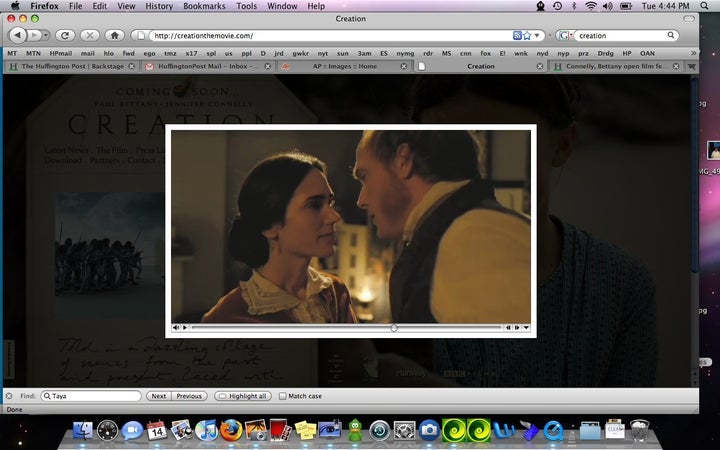The image size is (720, 450).
Task: Switch to AP Images Home tab
Action: (x=344, y=67)
